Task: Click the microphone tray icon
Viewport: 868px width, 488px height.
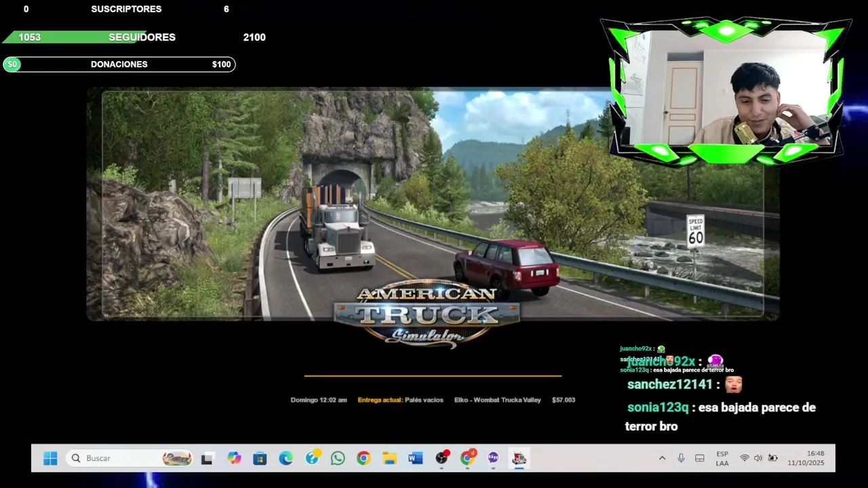Action: click(681, 459)
